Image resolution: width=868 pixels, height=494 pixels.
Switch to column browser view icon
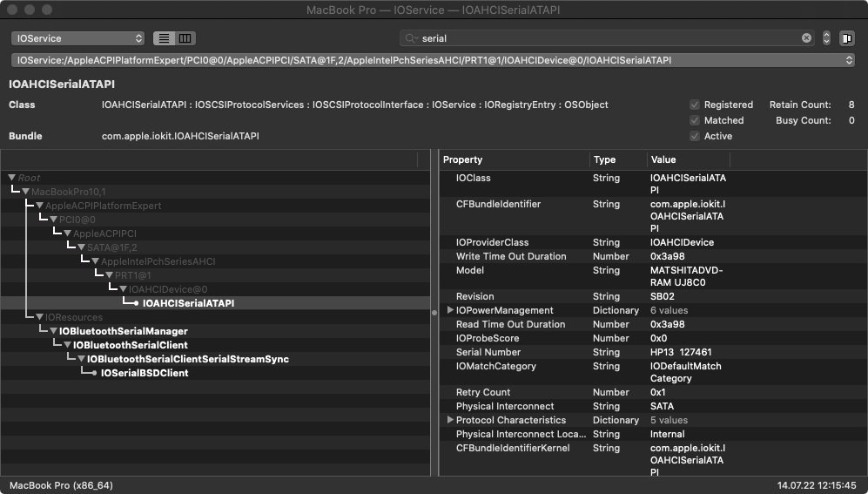tap(185, 38)
